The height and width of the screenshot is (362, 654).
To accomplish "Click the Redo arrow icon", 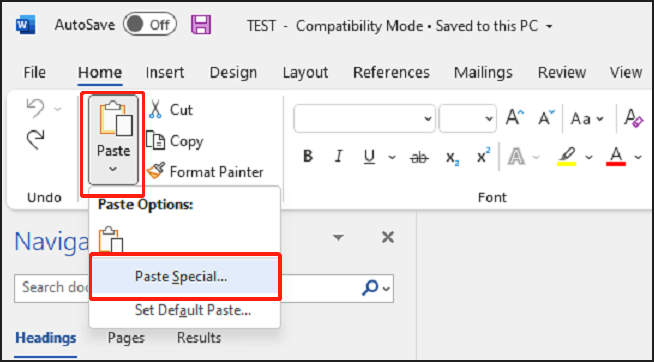I will pos(35,139).
